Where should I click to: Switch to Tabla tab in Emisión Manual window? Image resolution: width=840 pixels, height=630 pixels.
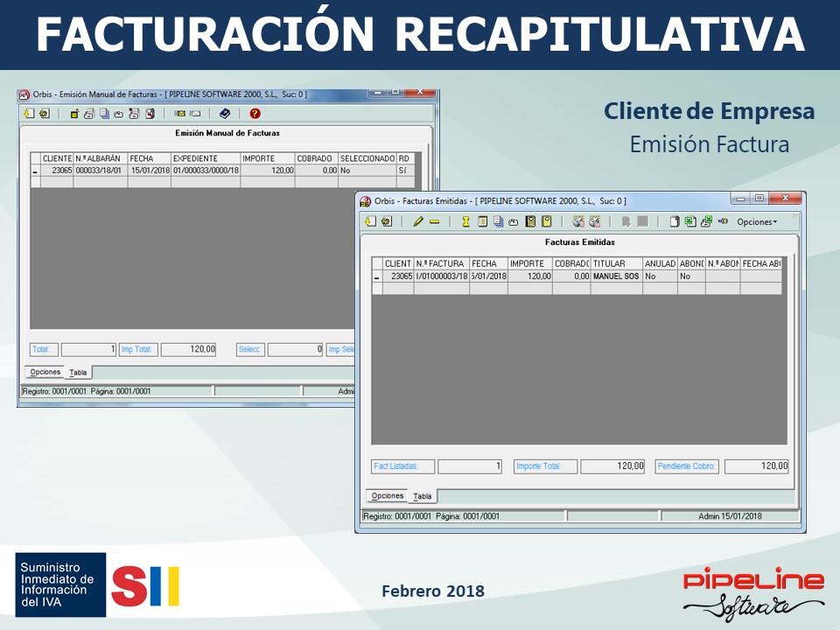point(78,373)
